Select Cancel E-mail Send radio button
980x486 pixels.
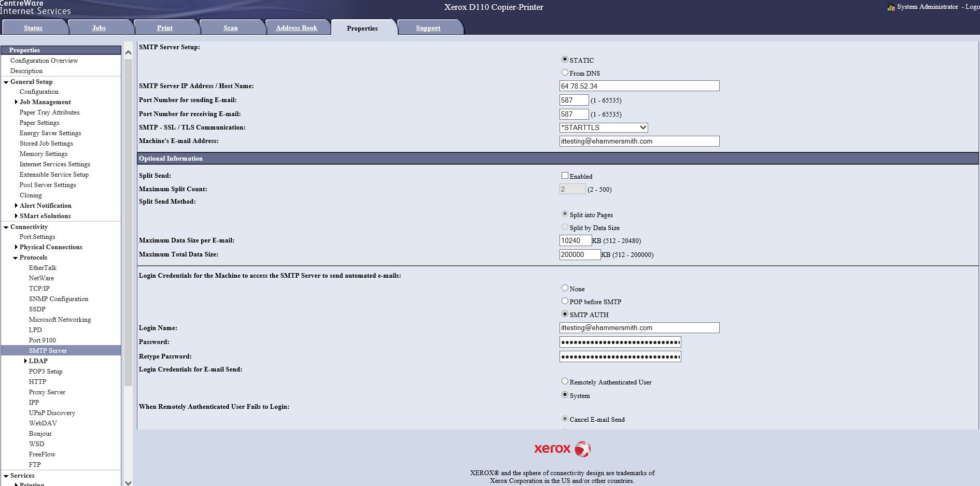[x=565, y=419]
